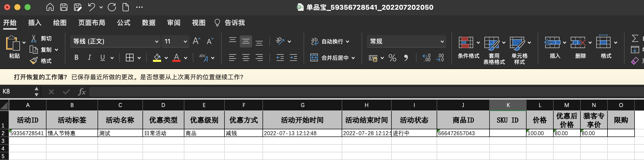Click the 告诉我 lightbulb search
This screenshot has width=644, height=160.
click(230, 23)
